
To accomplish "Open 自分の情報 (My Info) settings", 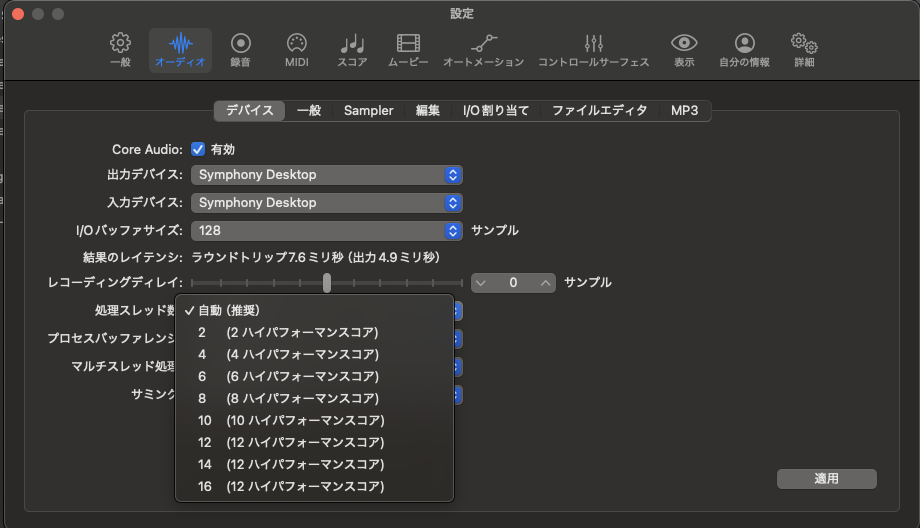I will coord(744,50).
